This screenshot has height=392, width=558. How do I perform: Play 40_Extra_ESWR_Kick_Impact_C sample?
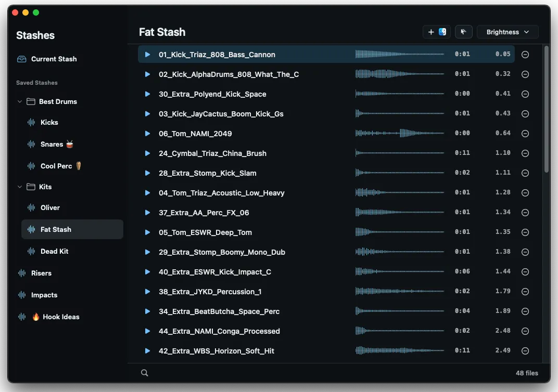tap(147, 272)
